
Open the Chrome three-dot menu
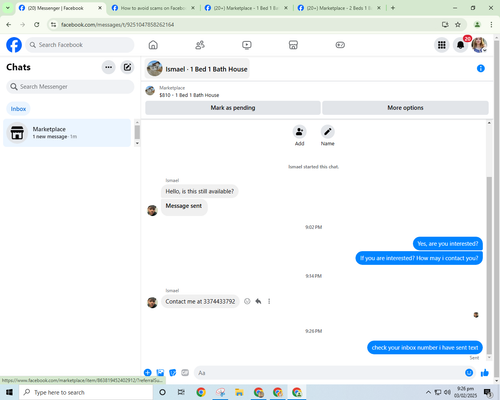tap(491, 25)
